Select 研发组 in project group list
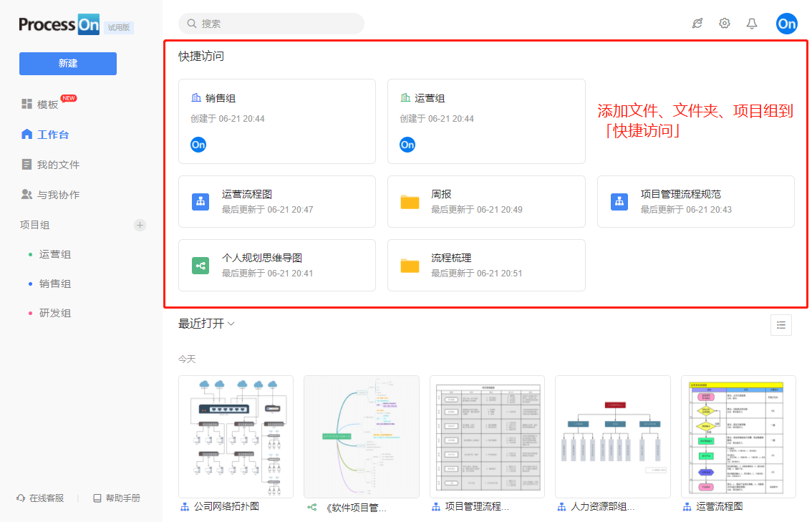812x522 pixels. pos(55,314)
